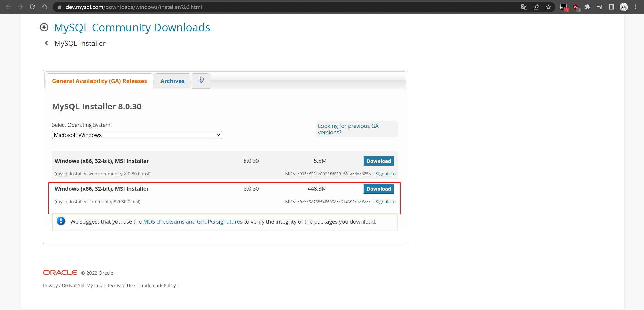The height and width of the screenshot is (310, 644).
Task: Open the extension icon with badge 3
Action: click(564, 7)
